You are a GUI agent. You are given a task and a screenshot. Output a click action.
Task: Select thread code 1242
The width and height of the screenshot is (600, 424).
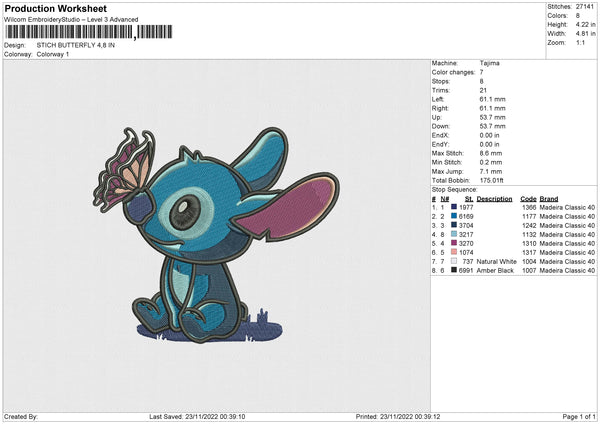coord(529,225)
